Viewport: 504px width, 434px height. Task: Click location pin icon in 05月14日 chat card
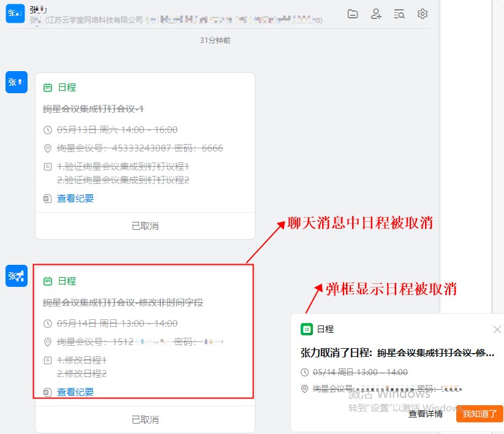pyautogui.click(x=48, y=342)
